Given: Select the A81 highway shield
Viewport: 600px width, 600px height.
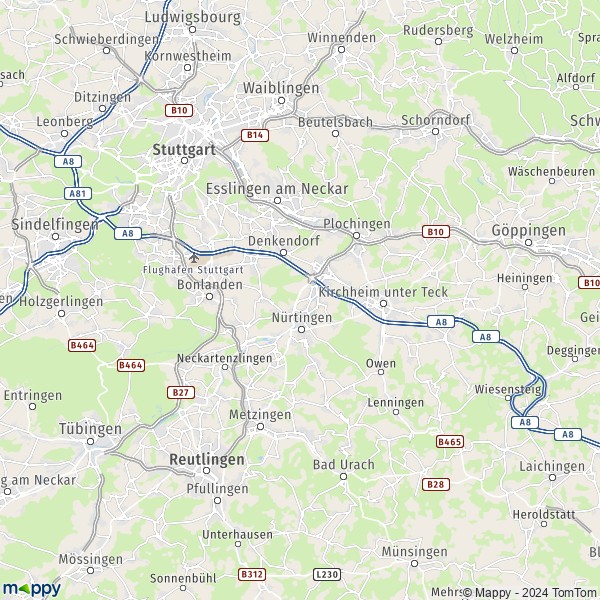Looking at the screenshot, I should [78, 194].
